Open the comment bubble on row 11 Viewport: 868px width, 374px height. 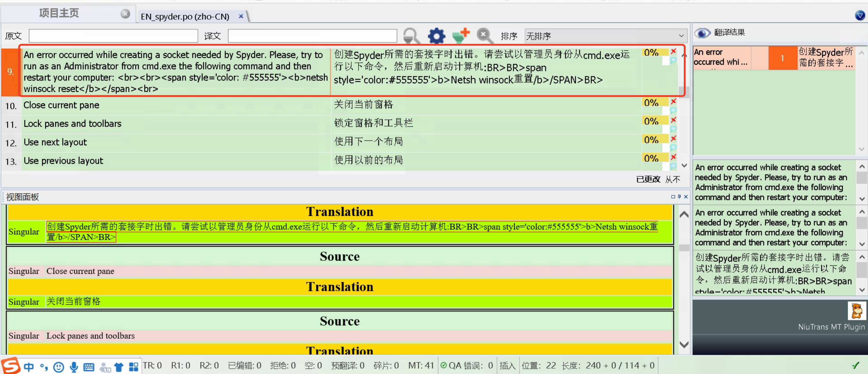click(x=673, y=129)
